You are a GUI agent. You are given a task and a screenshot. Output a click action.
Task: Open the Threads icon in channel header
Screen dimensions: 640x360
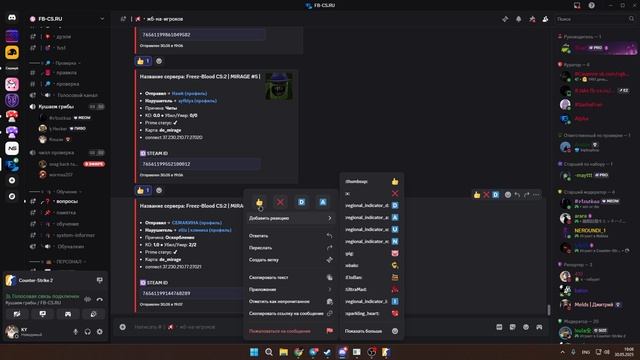[505, 19]
